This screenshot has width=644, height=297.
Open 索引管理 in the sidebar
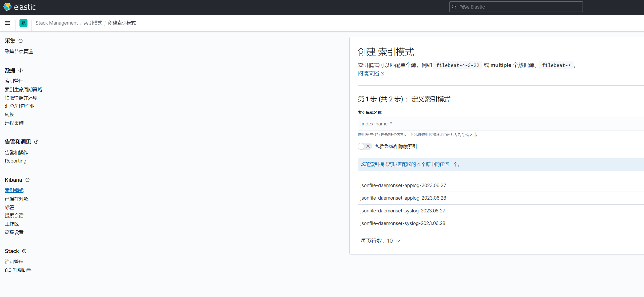14,81
